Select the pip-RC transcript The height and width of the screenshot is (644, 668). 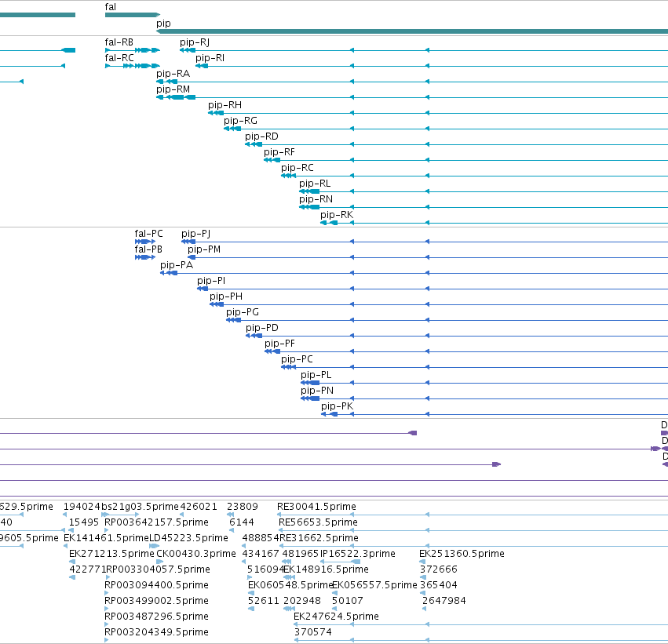297,168
